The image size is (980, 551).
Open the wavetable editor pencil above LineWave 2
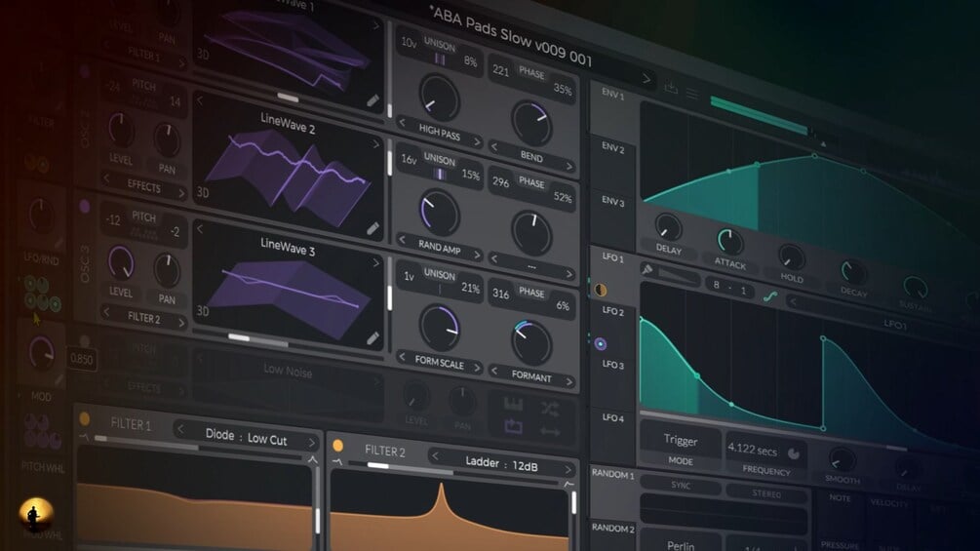pos(372,100)
